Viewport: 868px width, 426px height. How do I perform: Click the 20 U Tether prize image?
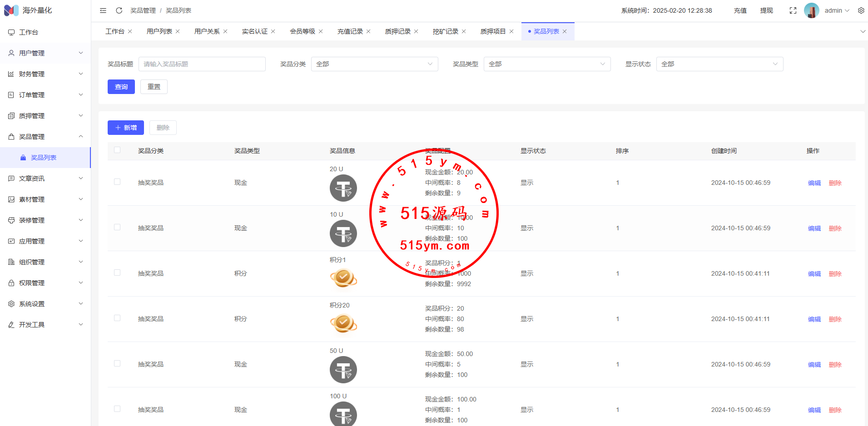tap(343, 188)
